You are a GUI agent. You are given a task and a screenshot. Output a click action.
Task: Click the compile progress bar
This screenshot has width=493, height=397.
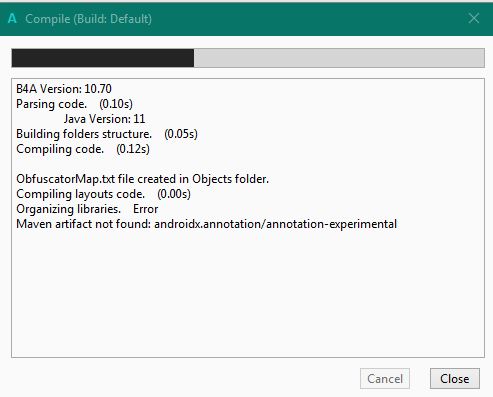pos(248,58)
